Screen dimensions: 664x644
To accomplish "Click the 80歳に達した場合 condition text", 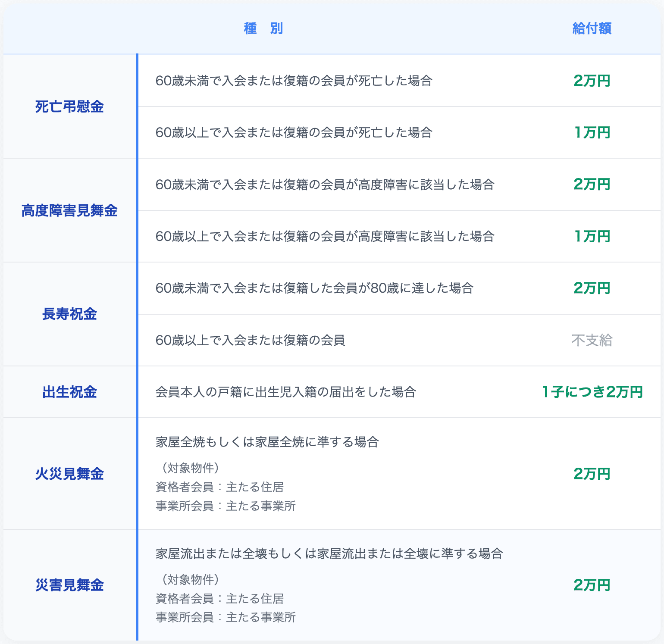I will point(314,288).
